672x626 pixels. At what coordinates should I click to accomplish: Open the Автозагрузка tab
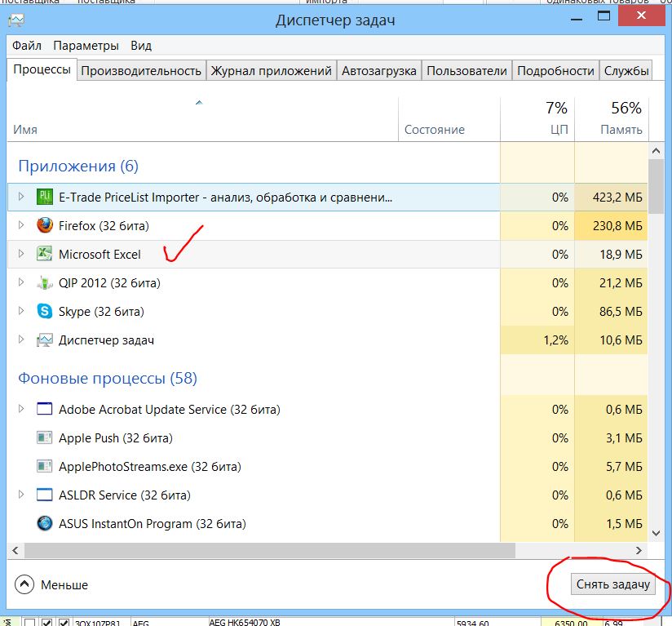379,71
